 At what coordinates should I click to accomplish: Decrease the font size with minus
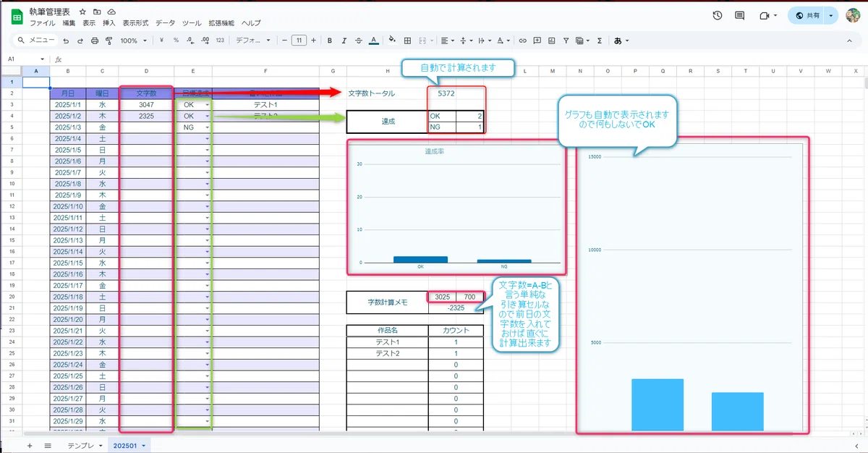coord(285,41)
